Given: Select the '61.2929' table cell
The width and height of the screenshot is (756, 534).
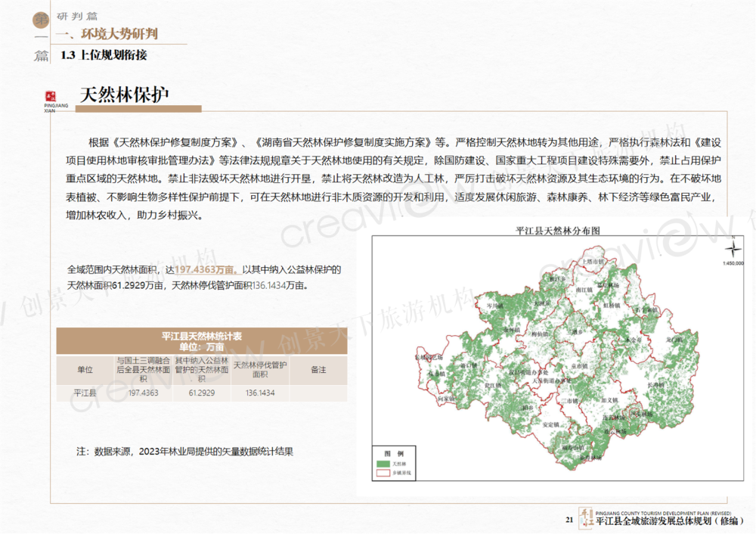Looking at the screenshot, I should click(202, 393).
